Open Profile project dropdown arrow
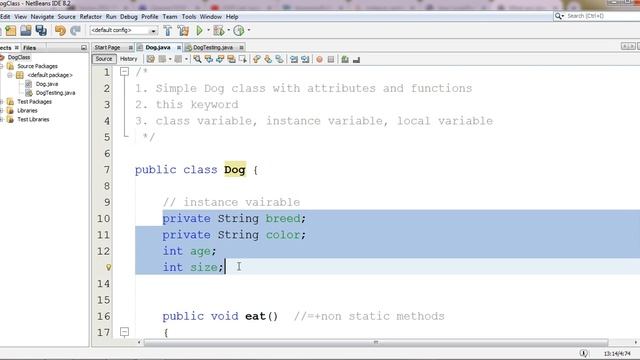Screen dimensions: 640x360 (249, 30)
